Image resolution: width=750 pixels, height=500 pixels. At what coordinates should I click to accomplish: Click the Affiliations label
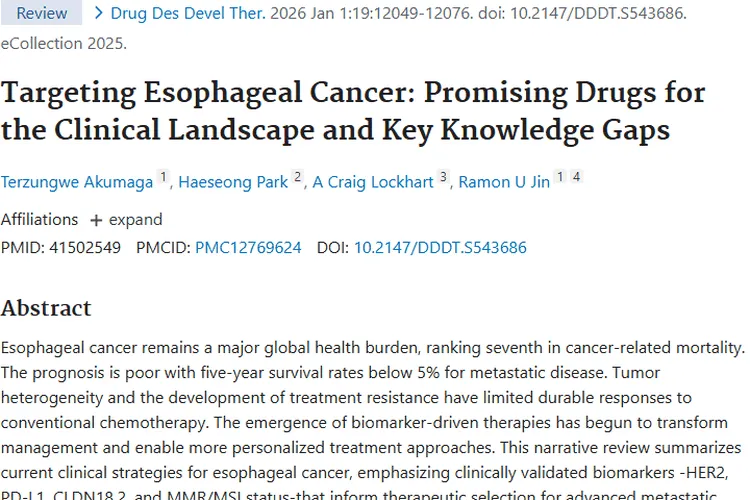pyautogui.click(x=39, y=220)
